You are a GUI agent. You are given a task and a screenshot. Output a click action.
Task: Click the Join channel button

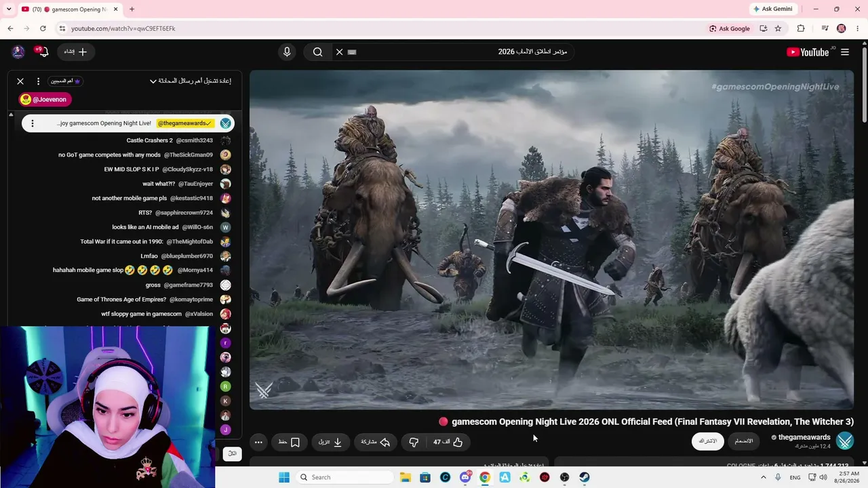(744, 441)
